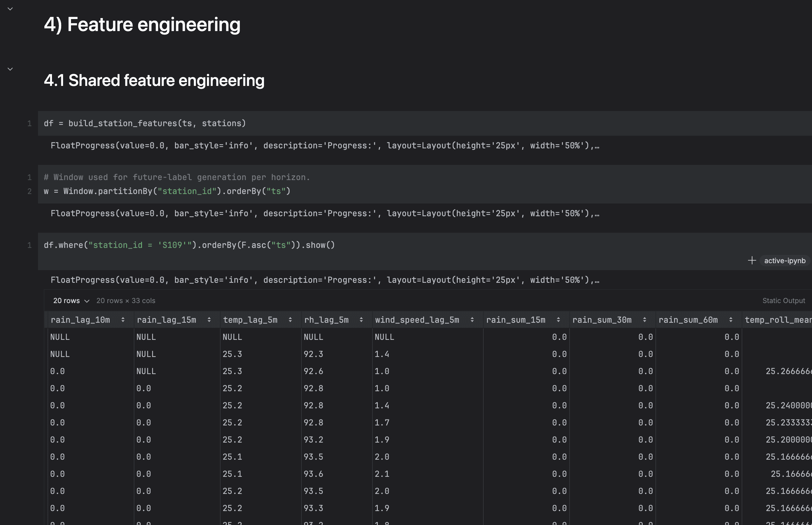
Task: Click the sort icon on wind_speed_lag_5m column
Action: click(472, 320)
